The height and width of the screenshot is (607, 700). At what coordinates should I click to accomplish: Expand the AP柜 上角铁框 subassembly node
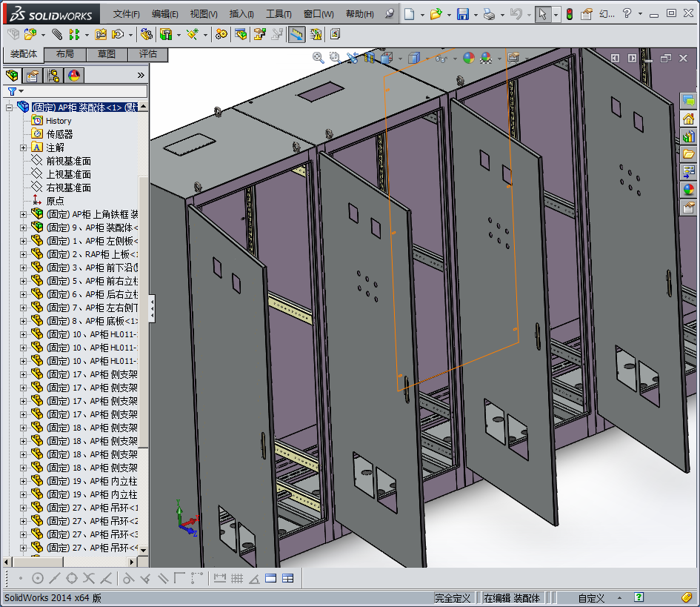24,214
